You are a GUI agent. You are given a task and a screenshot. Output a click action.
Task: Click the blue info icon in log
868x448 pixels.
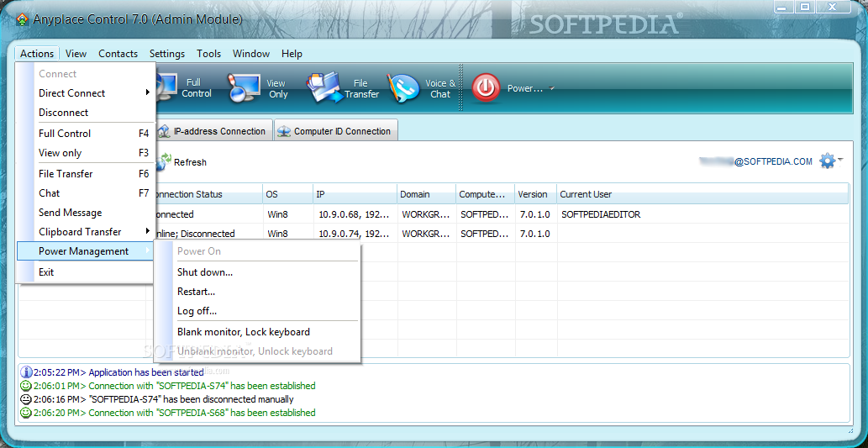pyautogui.click(x=26, y=372)
